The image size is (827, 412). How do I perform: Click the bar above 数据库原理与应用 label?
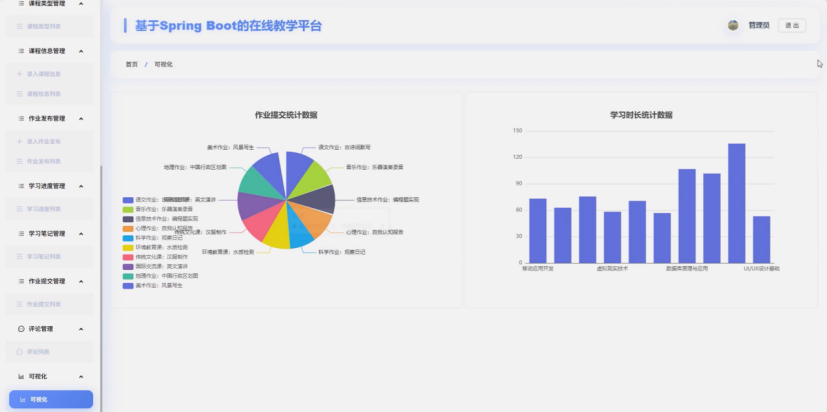(x=687, y=216)
